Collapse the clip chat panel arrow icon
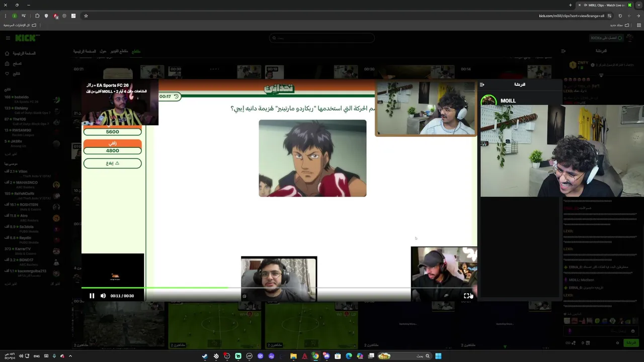Image resolution: width=644 pixels, height=362 pixels. (x=482, y=84)
